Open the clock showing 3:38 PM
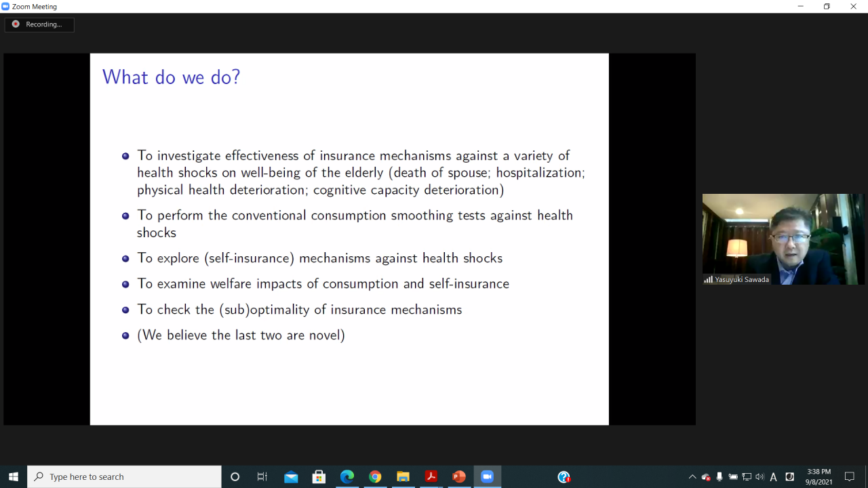This screenshot has width=868, height=488. pos(818,476)
